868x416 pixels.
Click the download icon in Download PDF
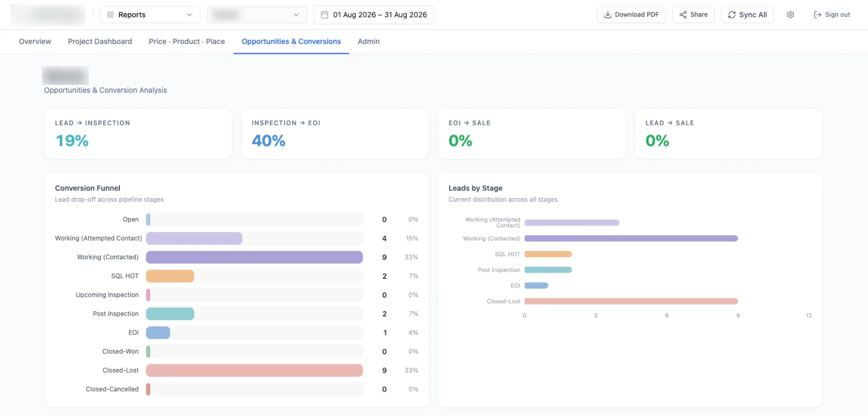click(608, 15)
